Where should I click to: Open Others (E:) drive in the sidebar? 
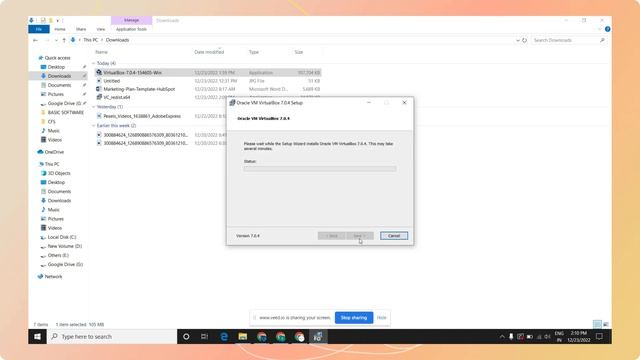pyautogui.click(x=55, y=255)
